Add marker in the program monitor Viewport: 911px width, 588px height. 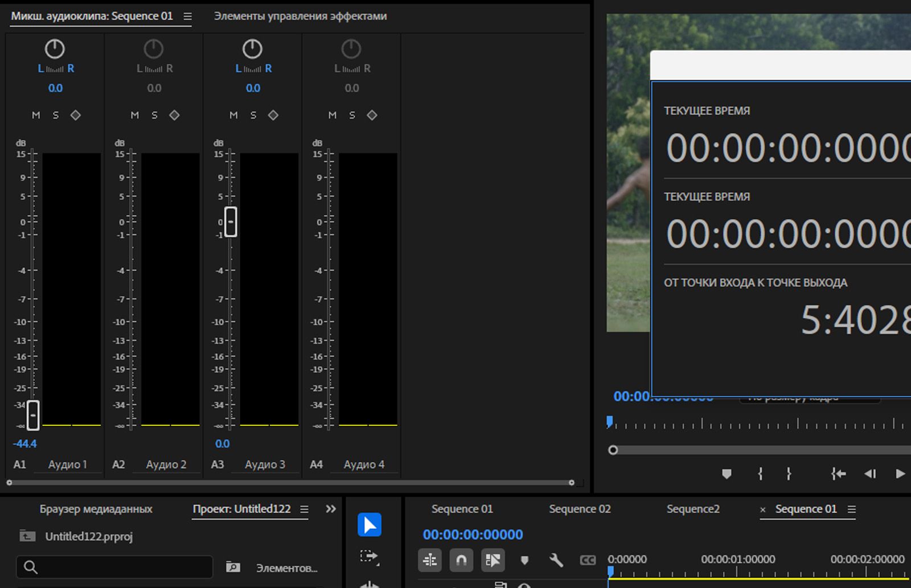click(x=727, y=474)
